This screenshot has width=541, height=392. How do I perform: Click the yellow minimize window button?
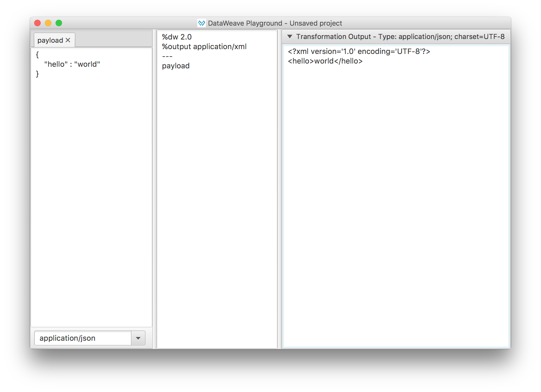(48, 23)
